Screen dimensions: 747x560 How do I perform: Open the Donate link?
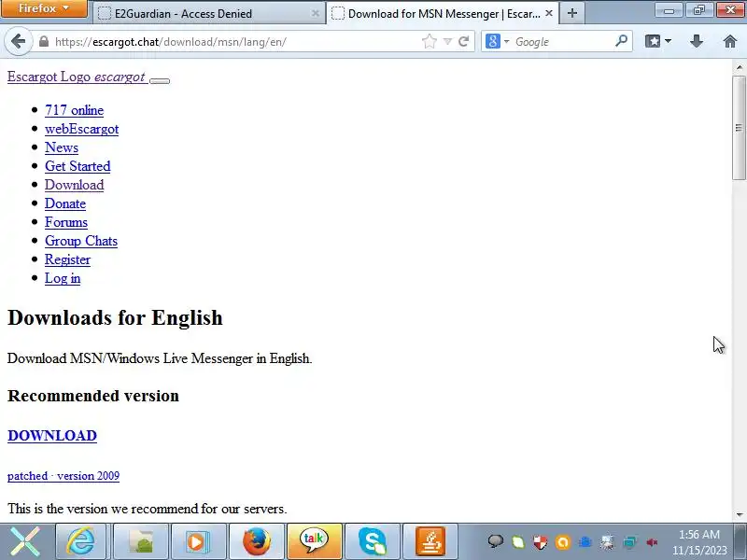pos(65,203)
